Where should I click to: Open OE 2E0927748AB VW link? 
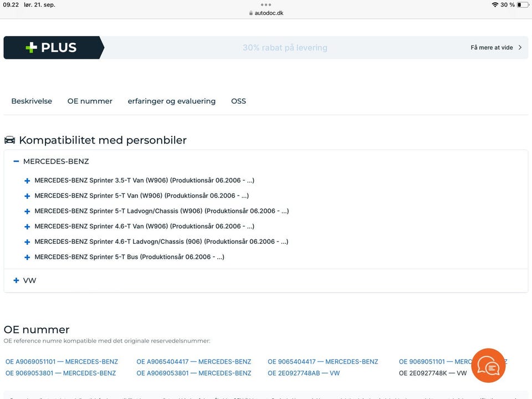coord(304,373)
